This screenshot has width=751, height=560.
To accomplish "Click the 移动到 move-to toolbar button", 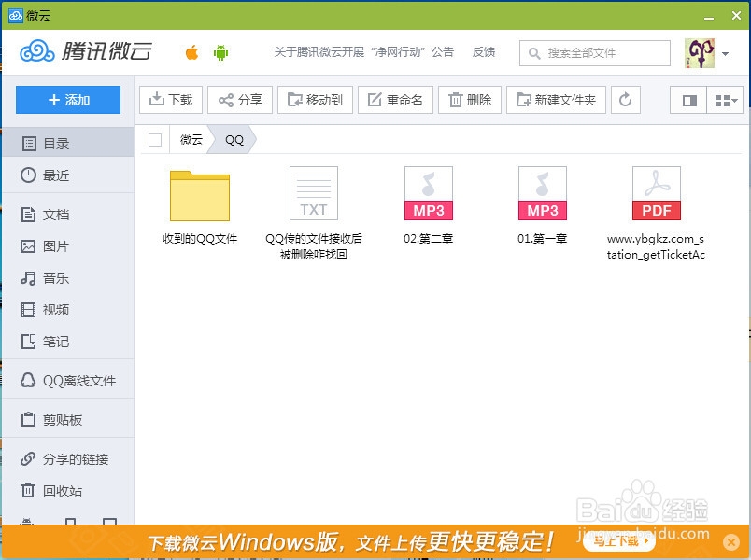I will click(x=315, y=100).
